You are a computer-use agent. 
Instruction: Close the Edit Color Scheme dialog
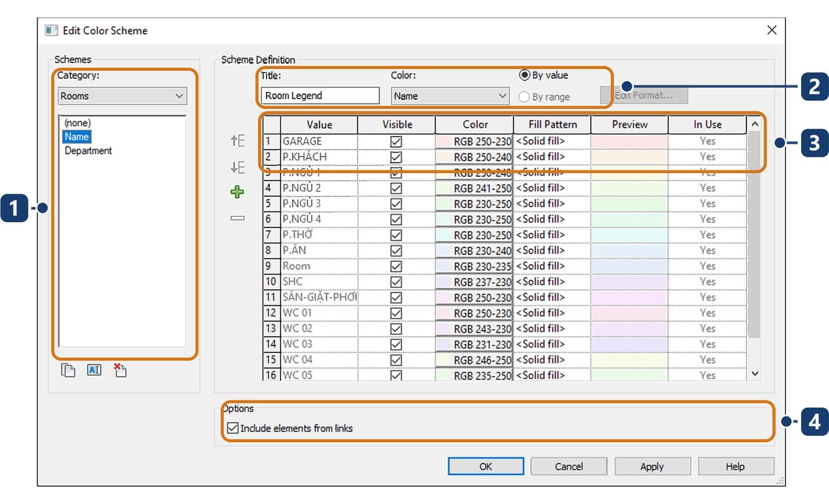[772, 30]
